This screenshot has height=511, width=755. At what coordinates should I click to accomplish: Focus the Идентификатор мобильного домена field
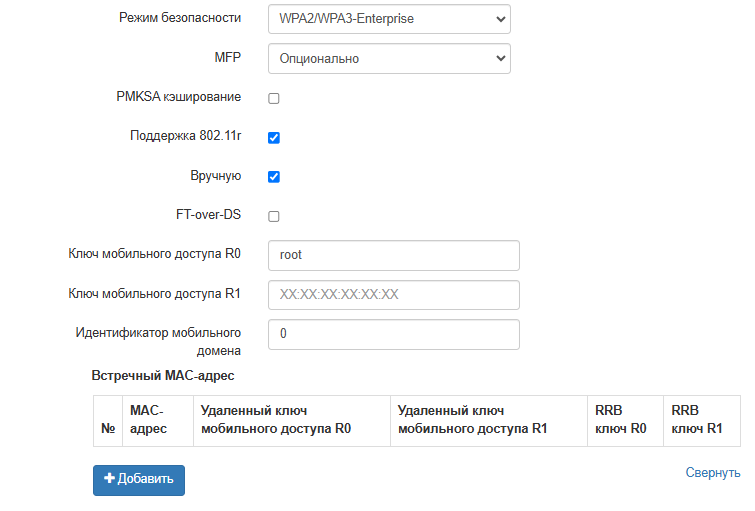point(394,335)
